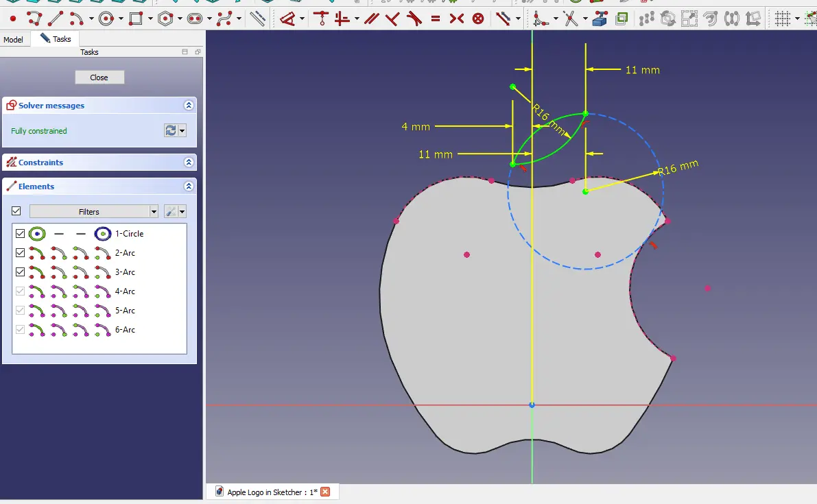
Task: Uncheck the 1-Circle element checkbox
Action: click(x=20, y=234)
